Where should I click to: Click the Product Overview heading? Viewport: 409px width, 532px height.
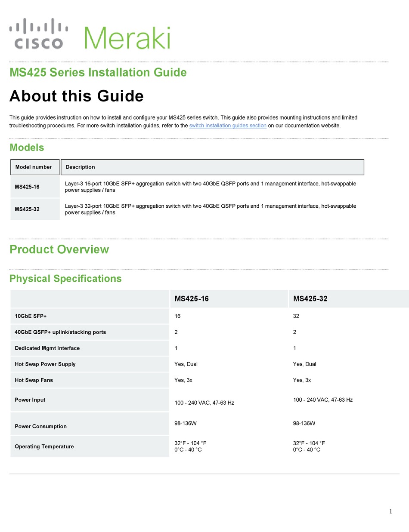pyautogui.click(x=59, y=249)
